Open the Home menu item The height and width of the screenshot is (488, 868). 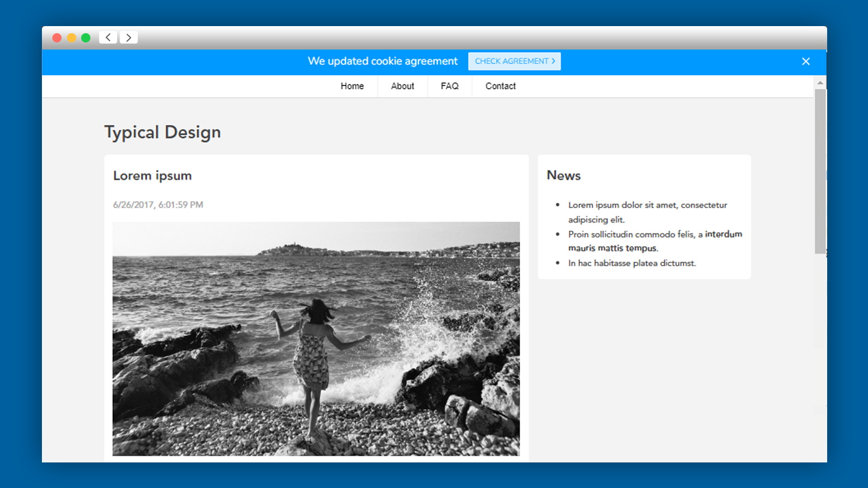pyautogui.click(x=352, y=86)
